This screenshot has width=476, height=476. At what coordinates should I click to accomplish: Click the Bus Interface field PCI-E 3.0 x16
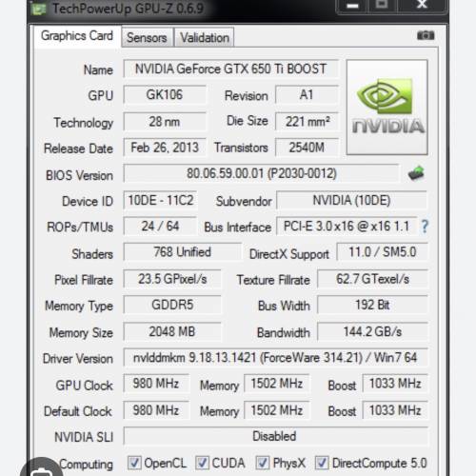click(x=347, y=227)
